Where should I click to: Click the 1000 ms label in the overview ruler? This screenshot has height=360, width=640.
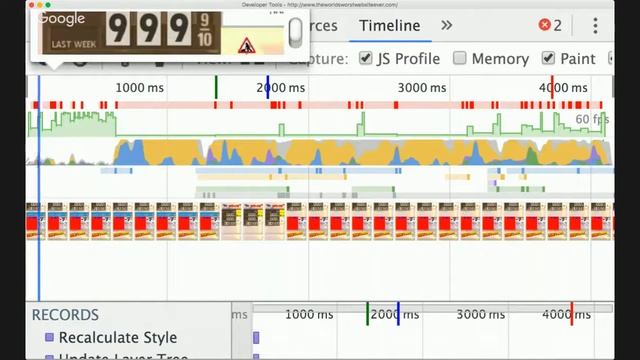(x=140, y=87)
